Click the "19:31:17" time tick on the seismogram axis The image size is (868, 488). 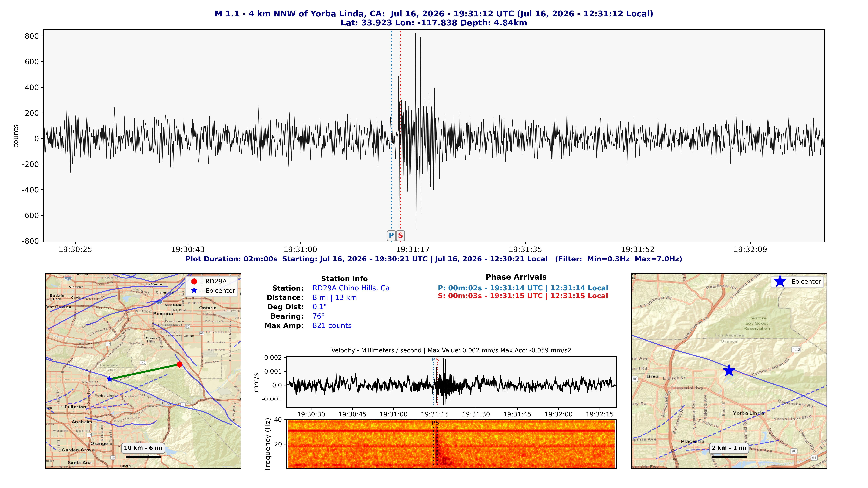(x=413, y=250)
